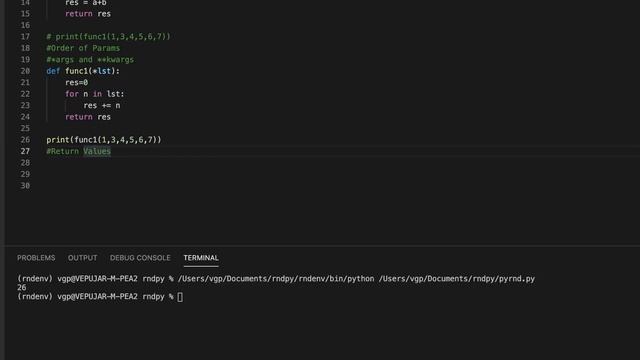640x360 pixels.
Task: Click 'return res' on line 15
Action: point(88,14)
